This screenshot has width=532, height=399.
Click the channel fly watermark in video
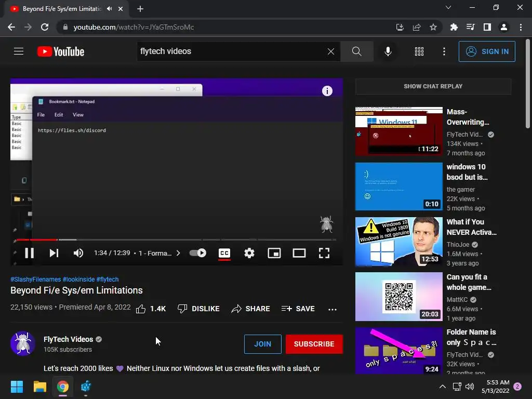click(326, 224)
